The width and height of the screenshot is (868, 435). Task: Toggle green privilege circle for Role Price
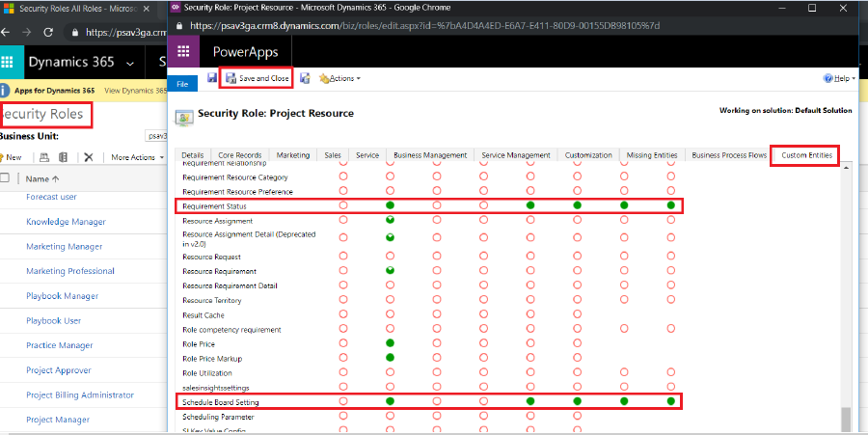click(x=391, y=342)
